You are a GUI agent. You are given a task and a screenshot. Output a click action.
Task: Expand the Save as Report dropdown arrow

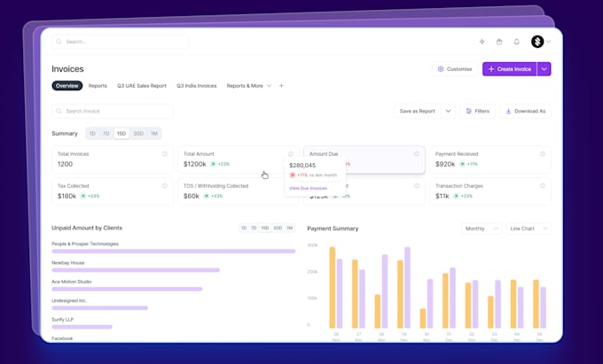coord(448,111)
